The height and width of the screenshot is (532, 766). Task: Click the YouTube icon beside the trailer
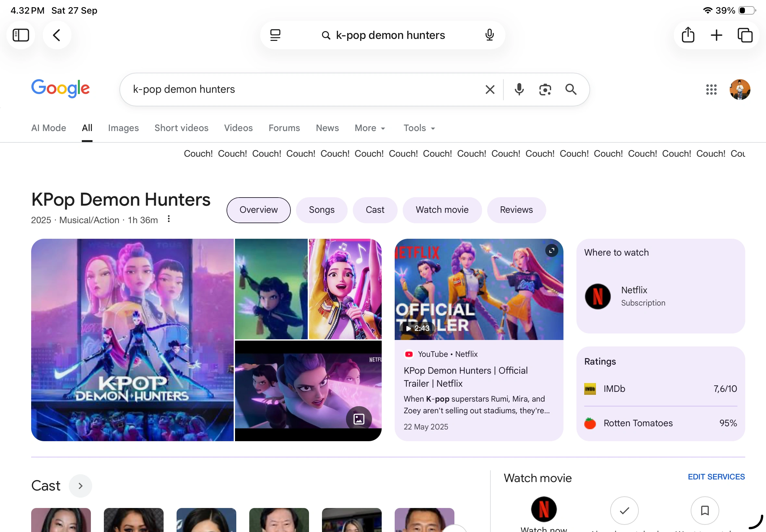[409, 354]
